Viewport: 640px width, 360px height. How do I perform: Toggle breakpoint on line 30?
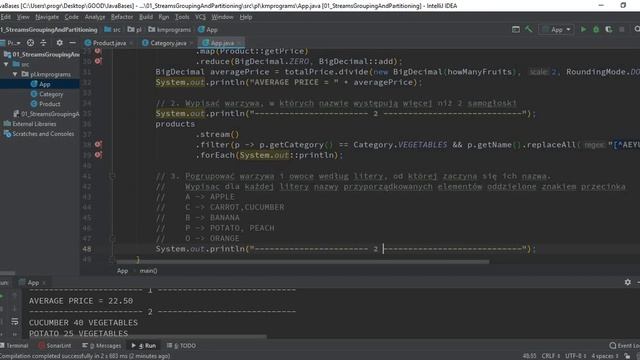(x=98, y=61)
